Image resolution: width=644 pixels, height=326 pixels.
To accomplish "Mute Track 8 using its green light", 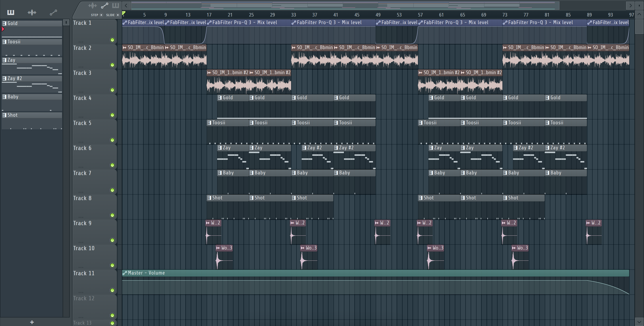I will click(112, 215).
